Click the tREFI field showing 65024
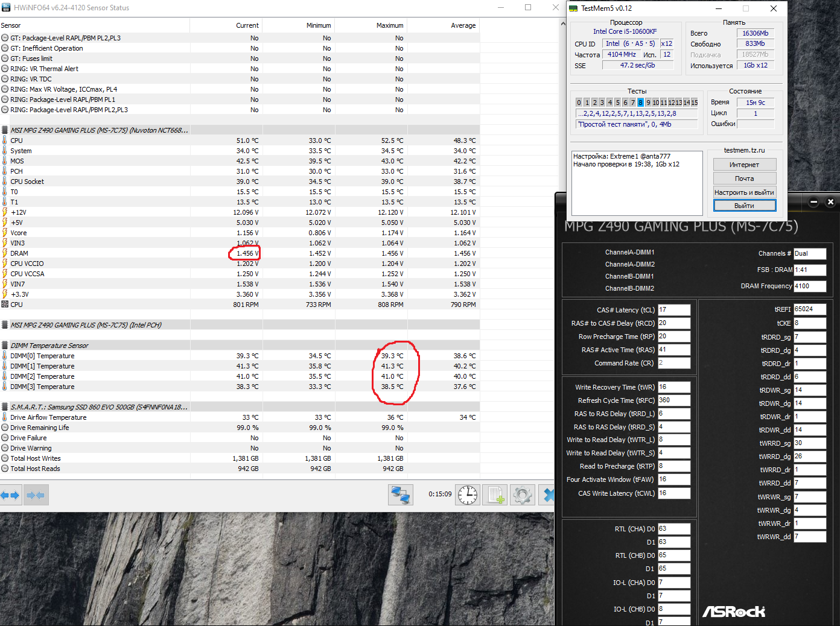 click(810, 309)
